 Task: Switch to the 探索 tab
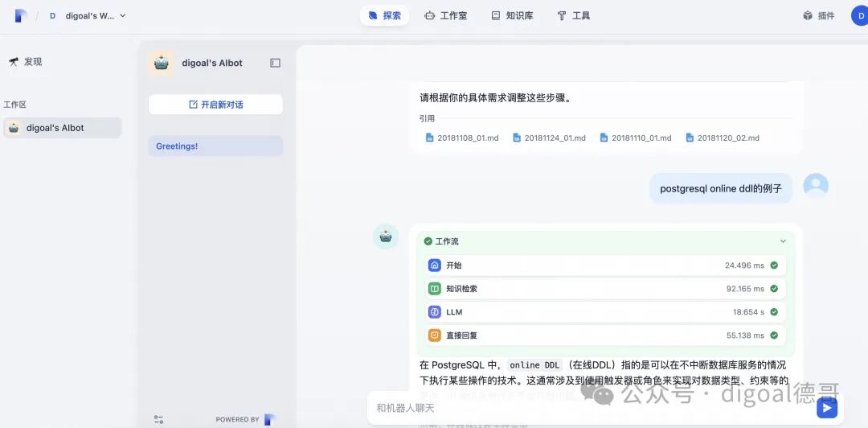384,15
